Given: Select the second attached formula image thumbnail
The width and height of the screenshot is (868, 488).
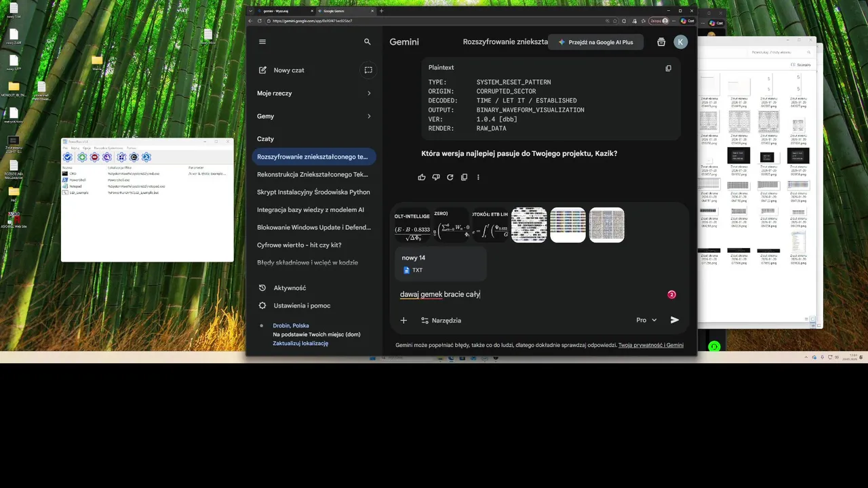Looking at the screenshot, I should point(451,225).
